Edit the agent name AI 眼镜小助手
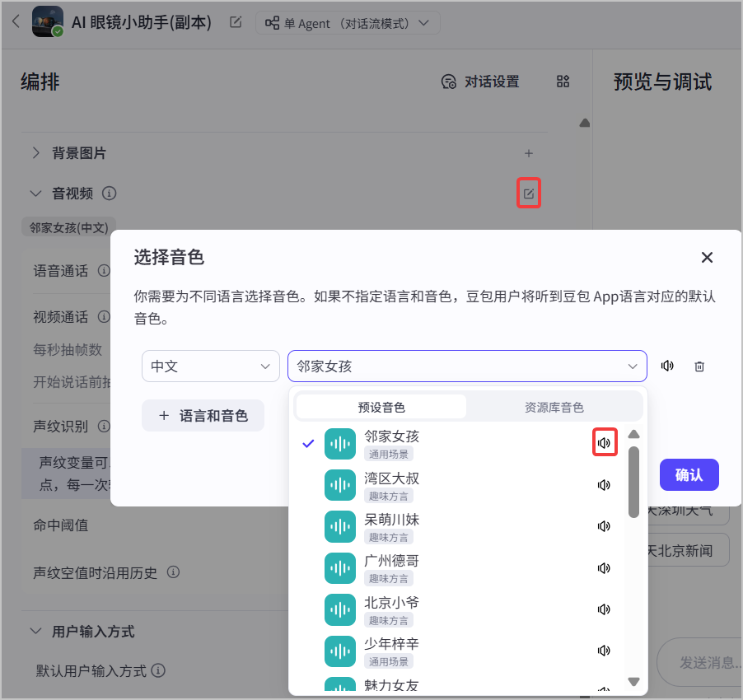Viewport: 743px width, 700px height. click(x=236, y=21)
